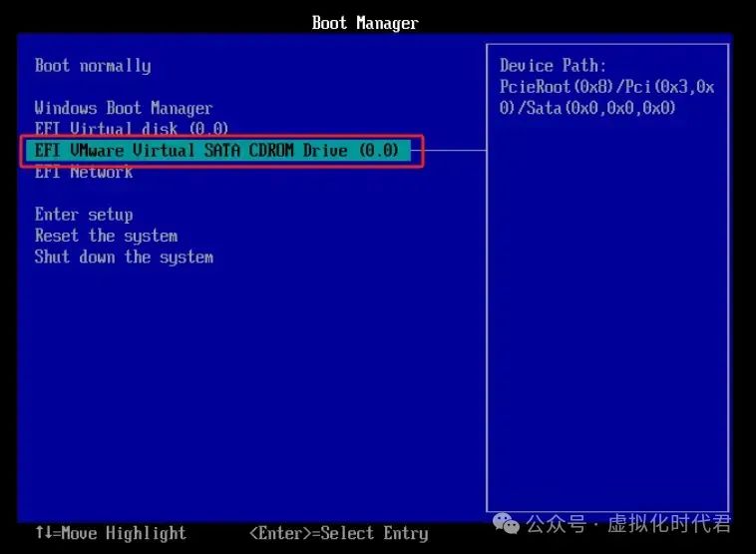
Task: Select Reset the system
Action: 106,236
